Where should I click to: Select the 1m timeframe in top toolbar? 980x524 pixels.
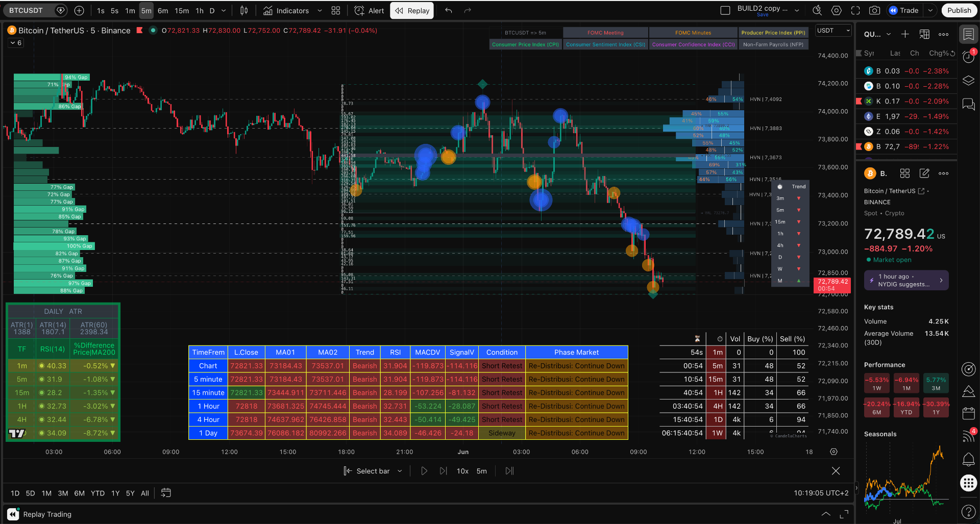click(130, 10)
